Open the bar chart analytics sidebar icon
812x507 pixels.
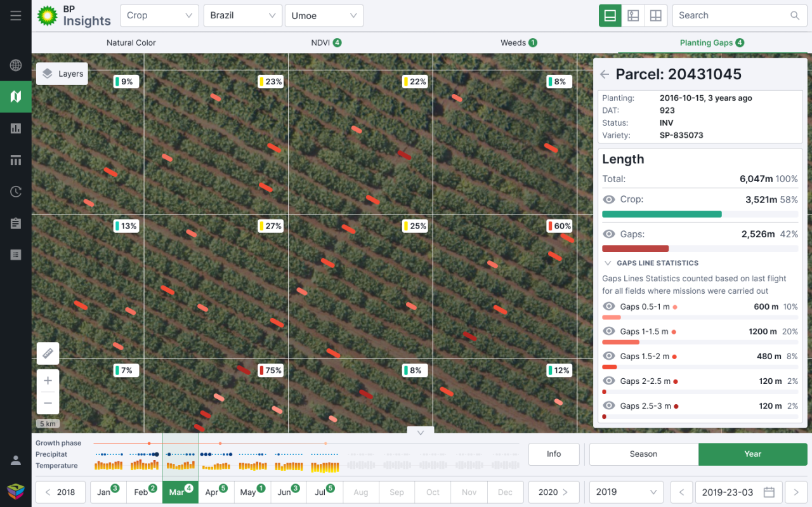15,128
